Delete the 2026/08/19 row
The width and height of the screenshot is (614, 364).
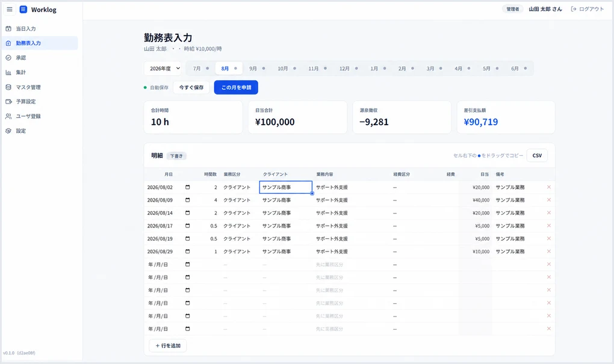(548, 238)
